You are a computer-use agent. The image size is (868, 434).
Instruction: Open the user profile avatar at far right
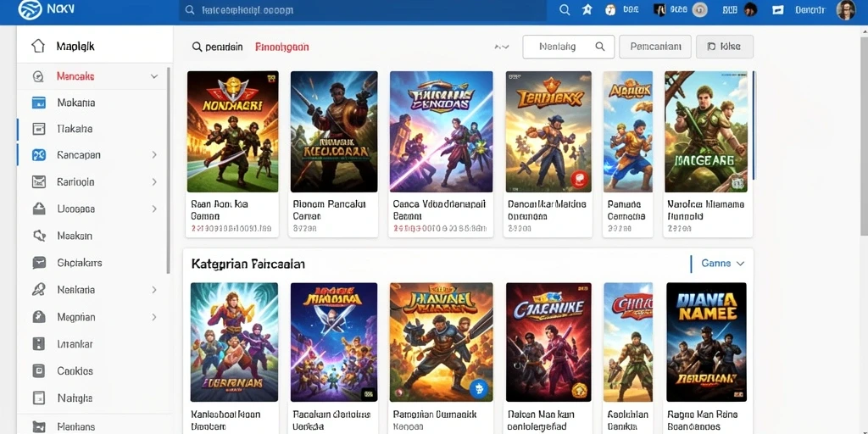(x=845, y=10)
